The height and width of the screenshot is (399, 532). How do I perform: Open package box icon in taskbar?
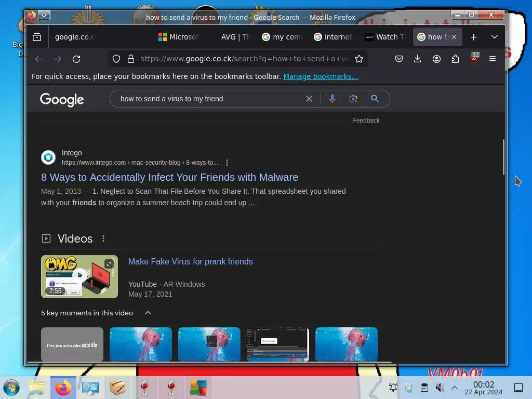pyautogui.click(x=117, y=388)
